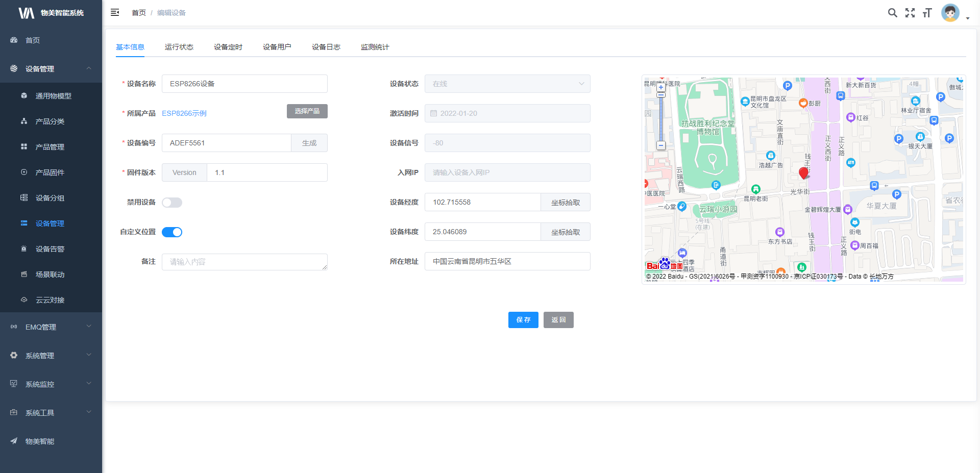Toggle the 禁用设备 switch
980x473 pixels.
pos(172,203)
